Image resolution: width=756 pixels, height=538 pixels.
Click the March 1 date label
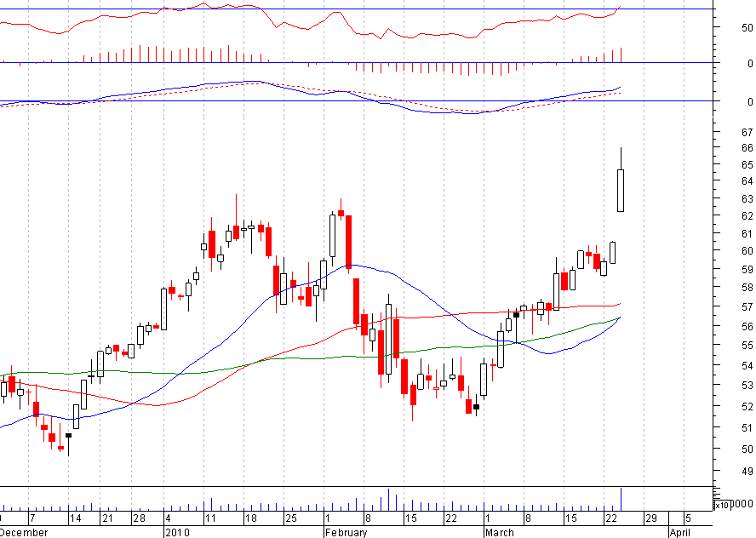pos(488,518)
